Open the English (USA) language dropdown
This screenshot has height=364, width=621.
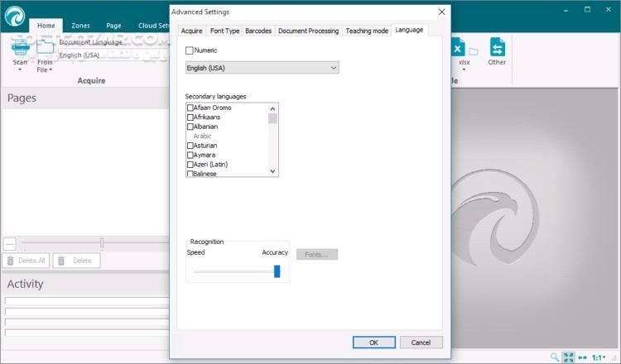(262, 68)
